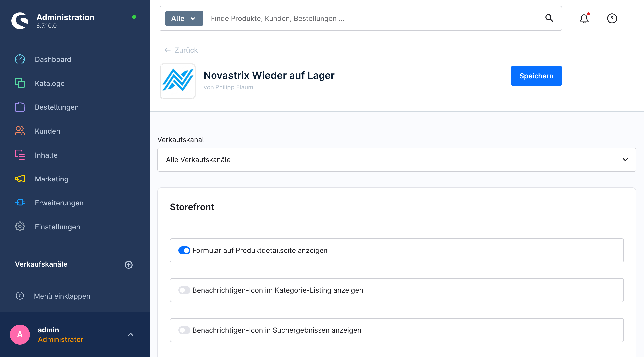Click the Erweiterungen plug icon
This screenshot has height=357, width=644.
click(20, 203)
